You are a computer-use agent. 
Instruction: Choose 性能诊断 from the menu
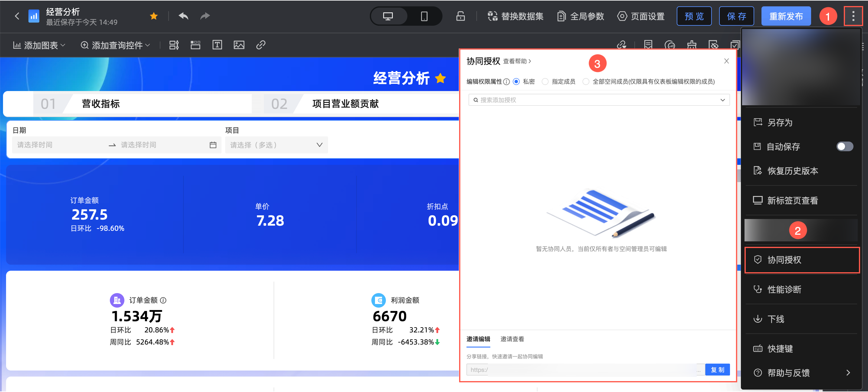pyautogui.click(x=784, y=289)
